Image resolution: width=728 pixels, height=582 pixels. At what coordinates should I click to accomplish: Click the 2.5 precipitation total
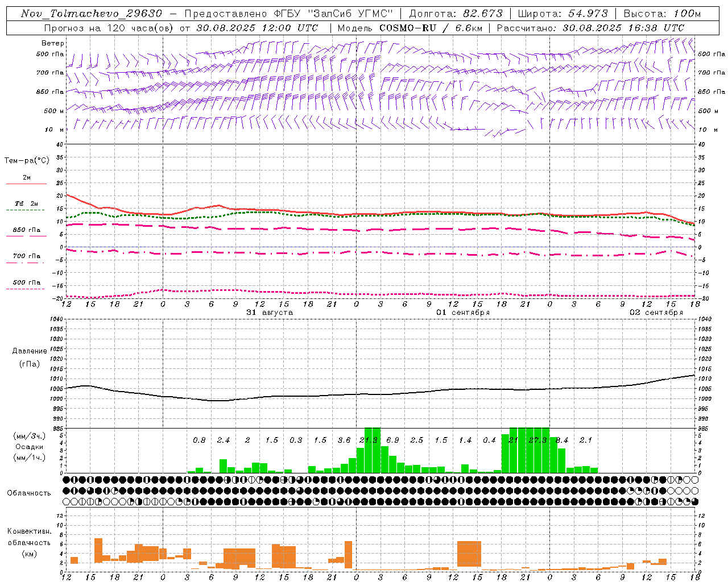(417, 440)
